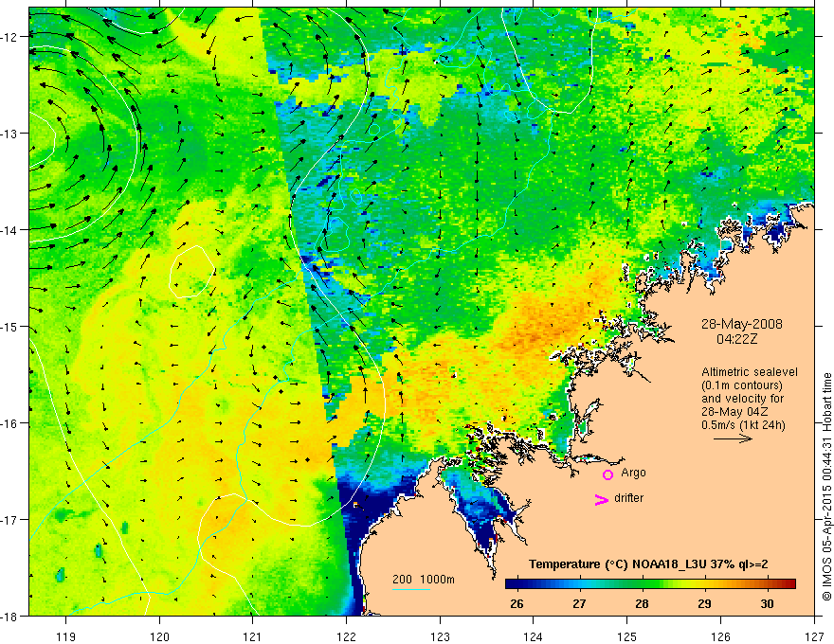
Task: Click longitude axis label 123
Action: tap(440, 636)
